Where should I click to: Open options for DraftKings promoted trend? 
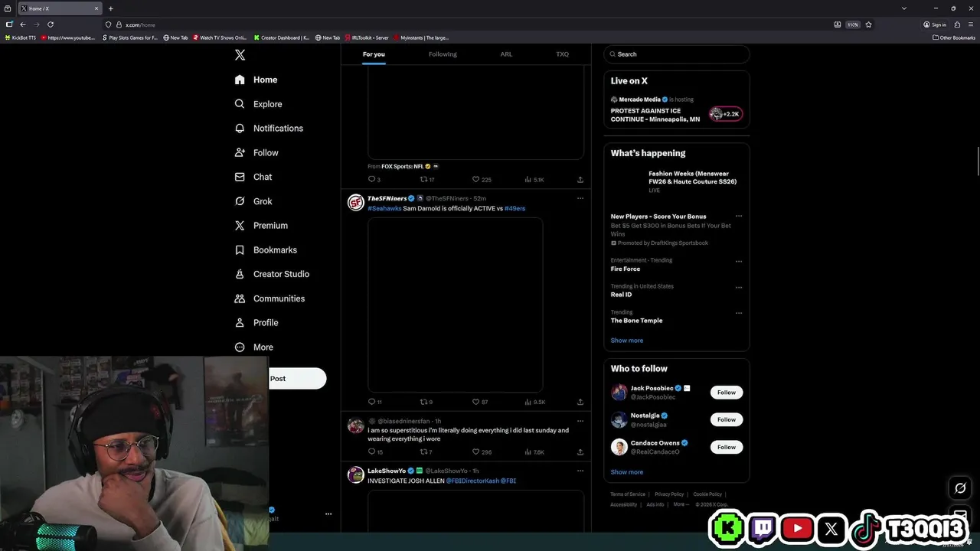click(x=739, y=216)
